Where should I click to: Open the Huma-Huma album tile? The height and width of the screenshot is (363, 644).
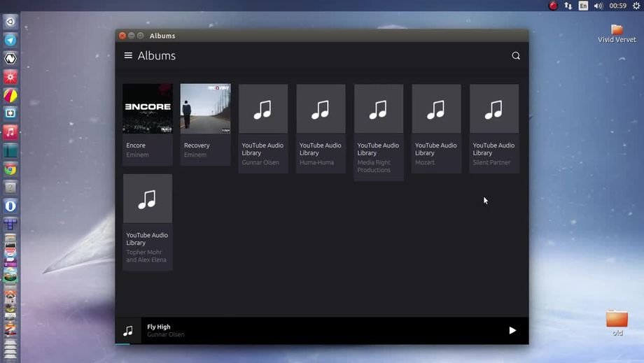click(x=321, y=109)
